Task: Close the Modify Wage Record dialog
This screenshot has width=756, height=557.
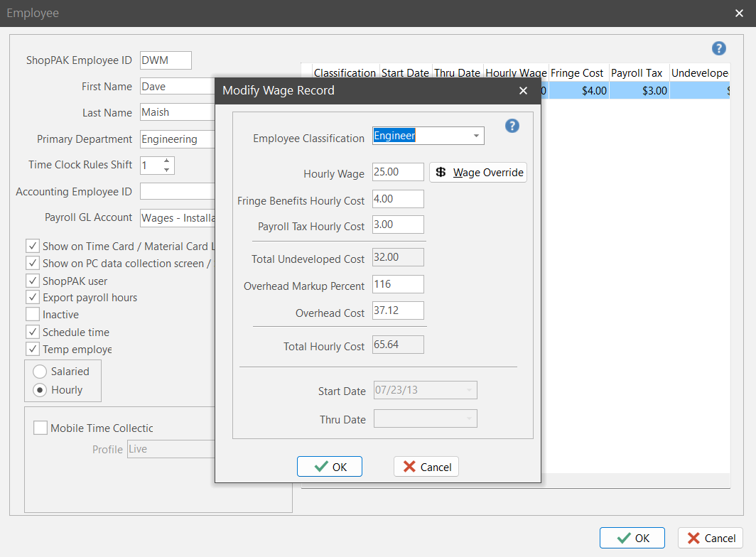Action: (x=523, y=91)
